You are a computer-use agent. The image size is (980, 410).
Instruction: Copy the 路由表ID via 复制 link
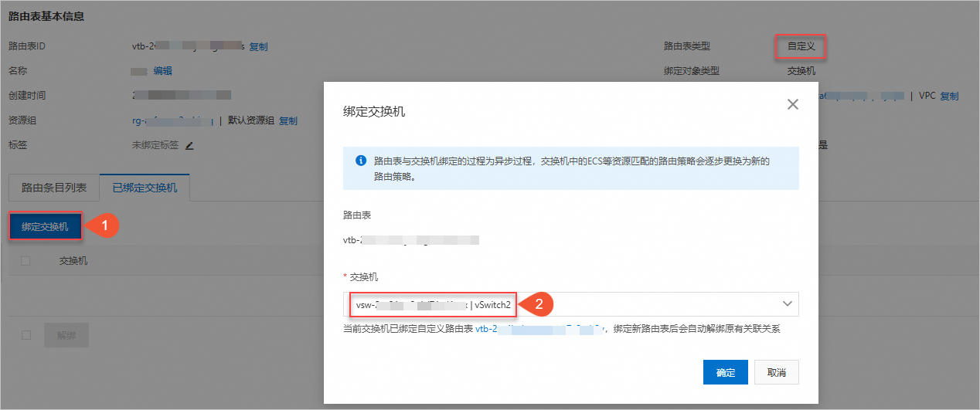[x=258, y=46]
